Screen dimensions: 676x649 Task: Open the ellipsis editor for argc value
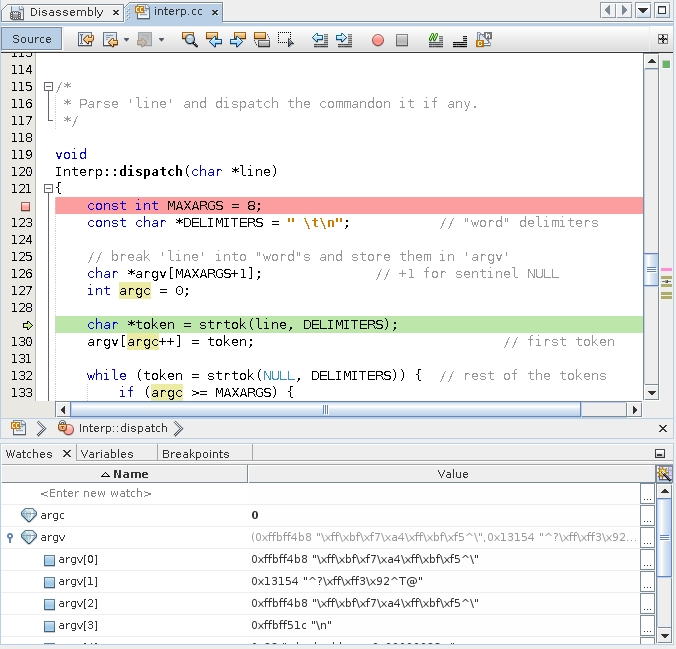[648, 515]
